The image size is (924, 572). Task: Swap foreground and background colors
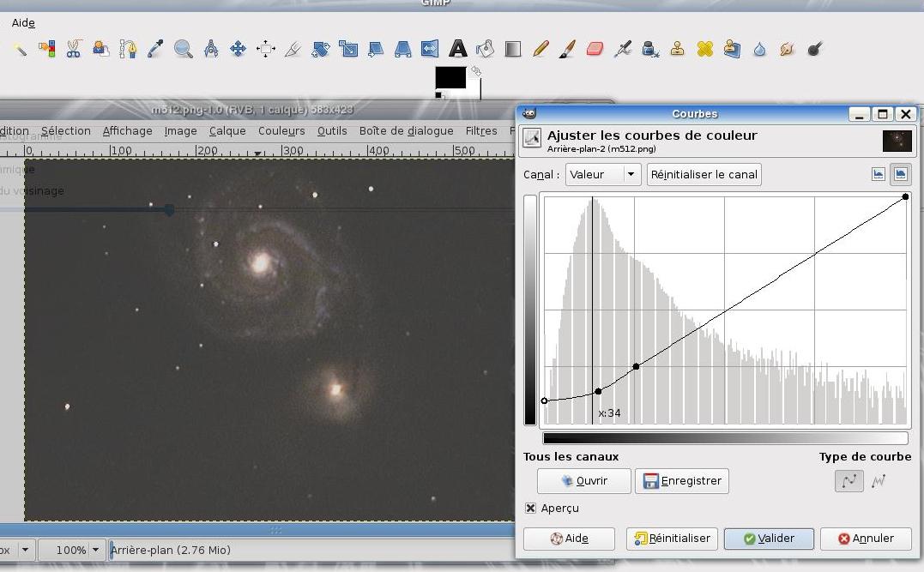[475, 72]
